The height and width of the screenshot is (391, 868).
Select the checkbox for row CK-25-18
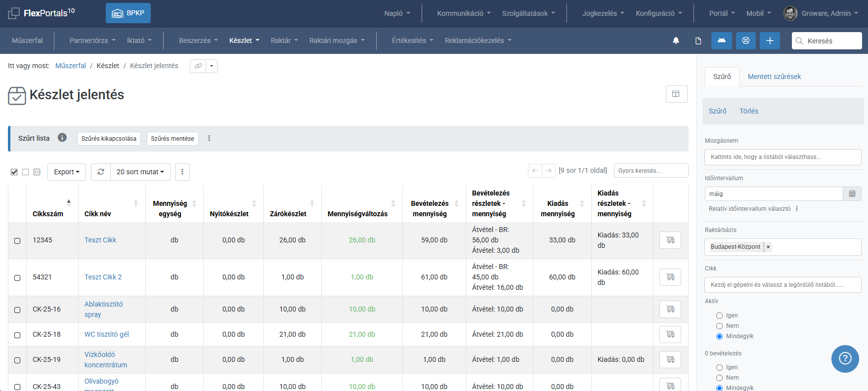(x=17, y=335)
